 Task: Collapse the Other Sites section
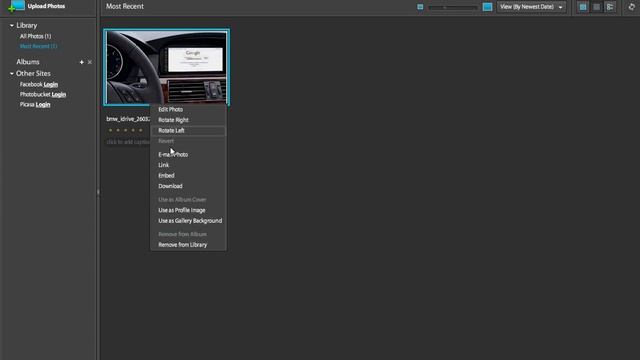pos(12,73)
